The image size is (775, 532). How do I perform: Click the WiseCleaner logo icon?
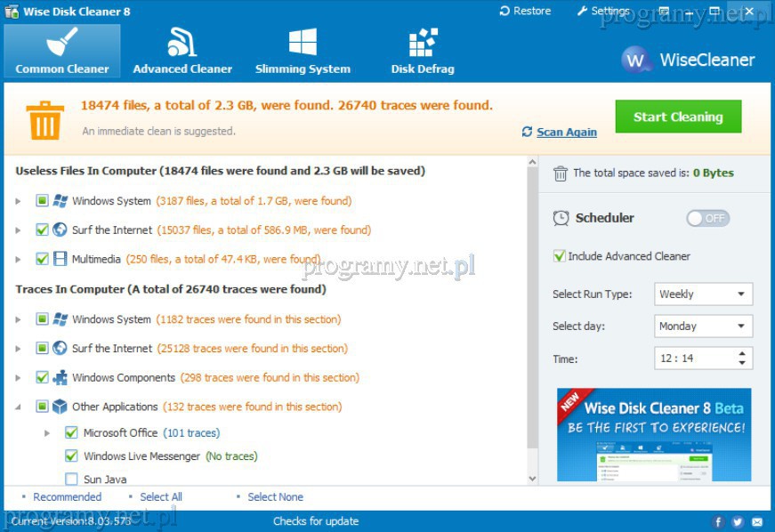coord(635,60)
